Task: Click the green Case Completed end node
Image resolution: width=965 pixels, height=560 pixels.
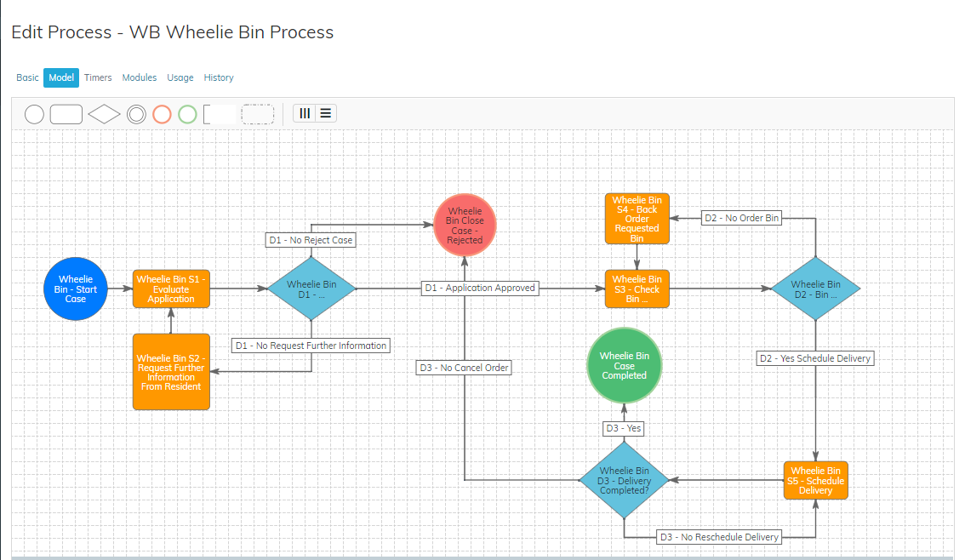Action: tap(624, 365)
